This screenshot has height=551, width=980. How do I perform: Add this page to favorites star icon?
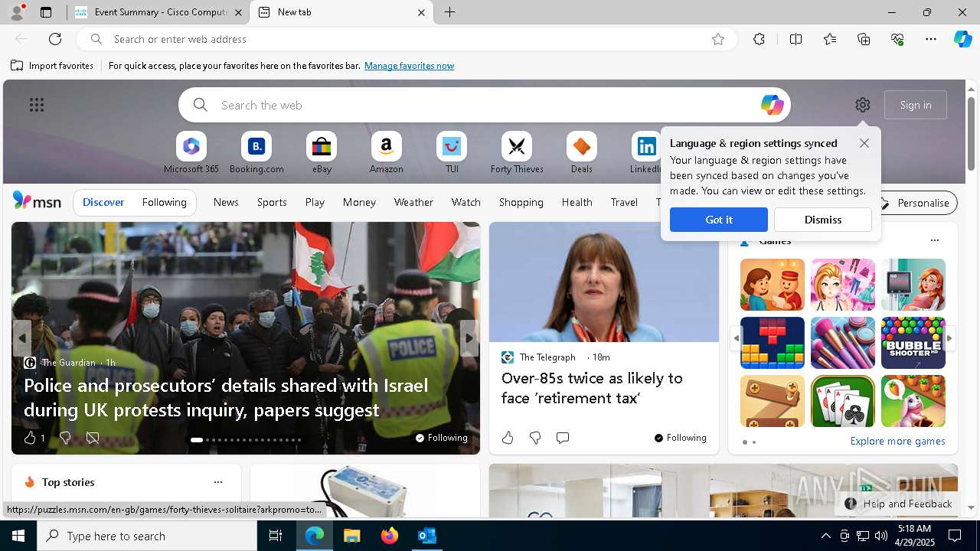coord(718,39)
